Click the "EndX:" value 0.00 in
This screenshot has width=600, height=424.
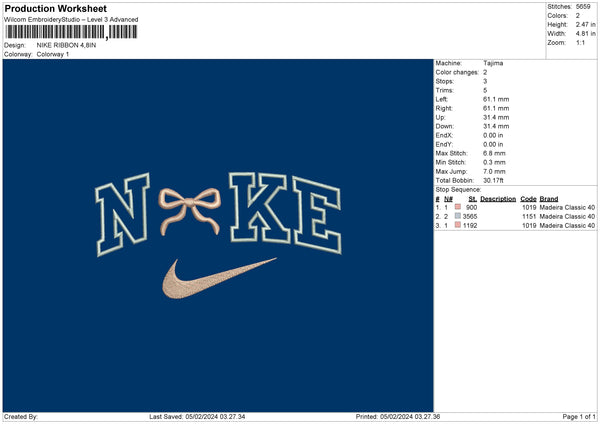coord(493,135)
